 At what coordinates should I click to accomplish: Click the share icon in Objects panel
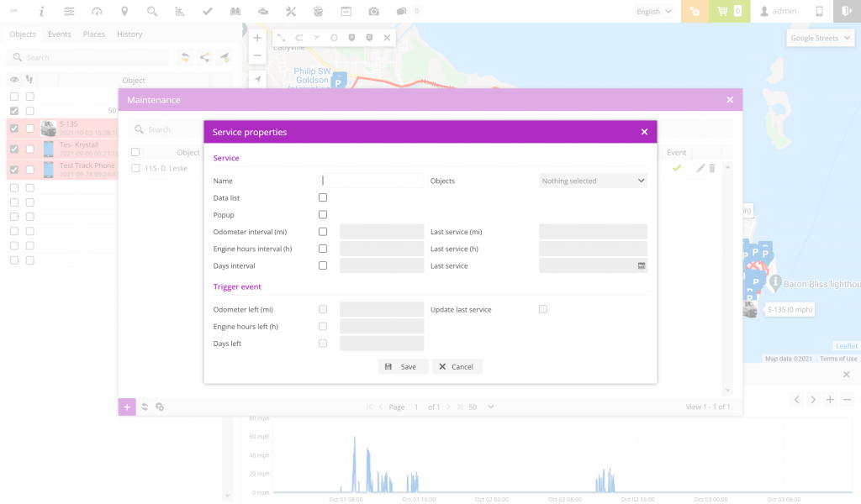[x=204, y=57]
